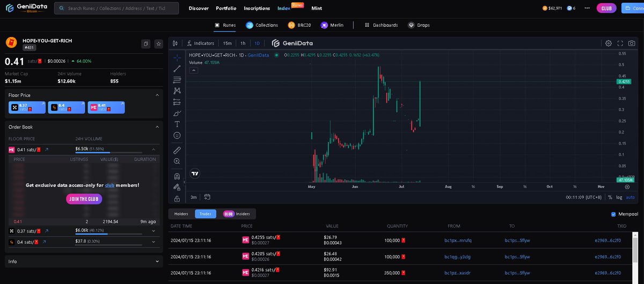
Task: Switch to the Collections tab
Action: [x=262, y=25]
